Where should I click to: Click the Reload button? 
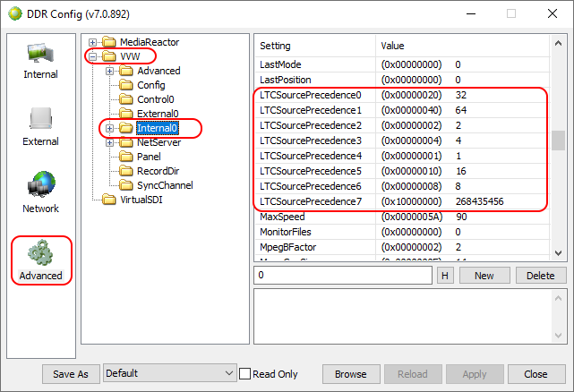click(x=413, y=374)
